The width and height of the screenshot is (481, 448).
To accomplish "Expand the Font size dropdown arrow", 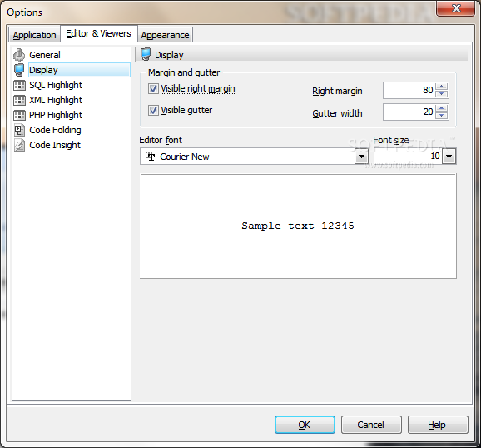I will pyautogui.click(x=449, y=157).
